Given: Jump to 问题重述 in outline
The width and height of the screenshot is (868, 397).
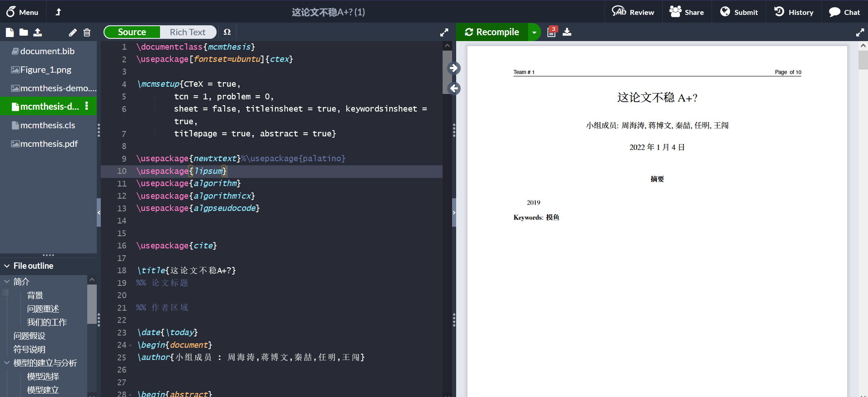Looking at the screenshot, I should point(43,309).
